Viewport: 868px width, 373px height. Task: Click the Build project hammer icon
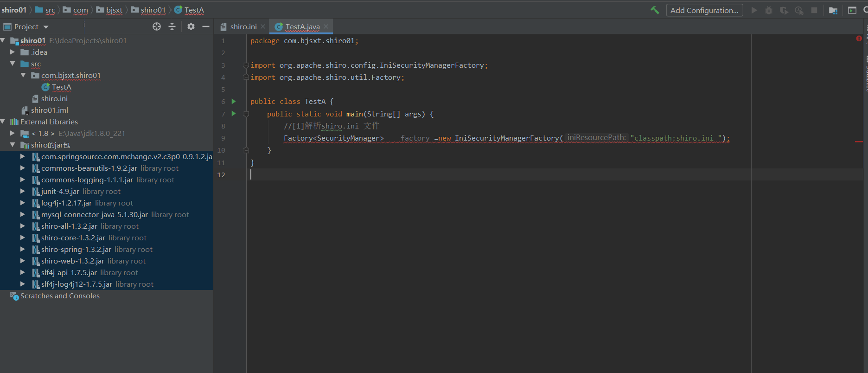pos(655,10)
